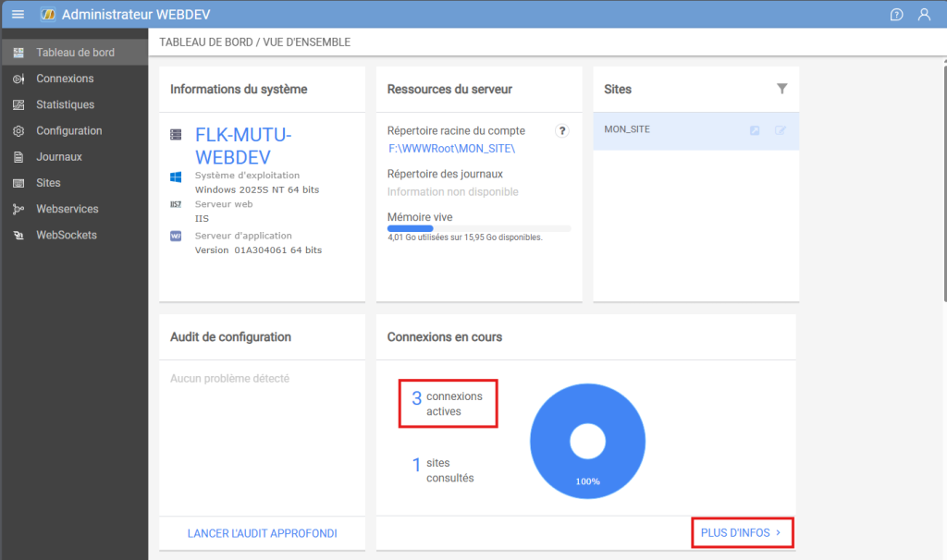Click LANCER L'AUDIT APPROFONDI

(262, 533)
